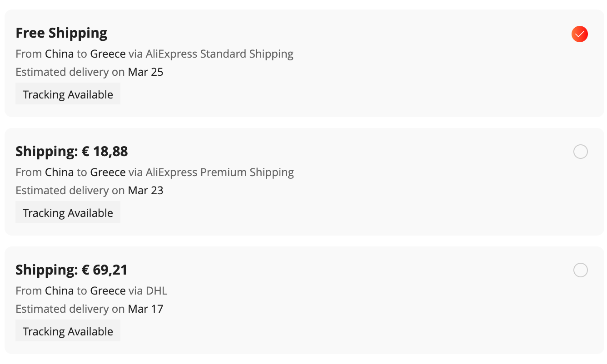Click the Mar 17 delivery date
The width and height of the screenshot is (607, 364).
pos(145,309)
